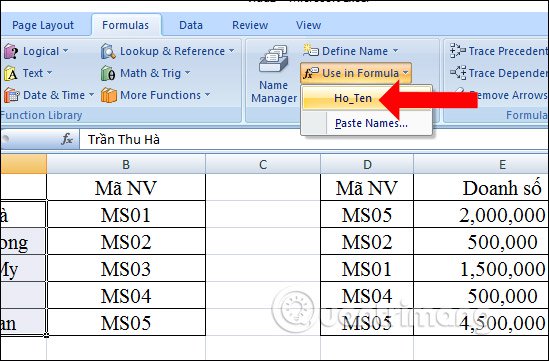Select cell MS02 in column D
Screen dimensions: 549x361
coord(367,242)
